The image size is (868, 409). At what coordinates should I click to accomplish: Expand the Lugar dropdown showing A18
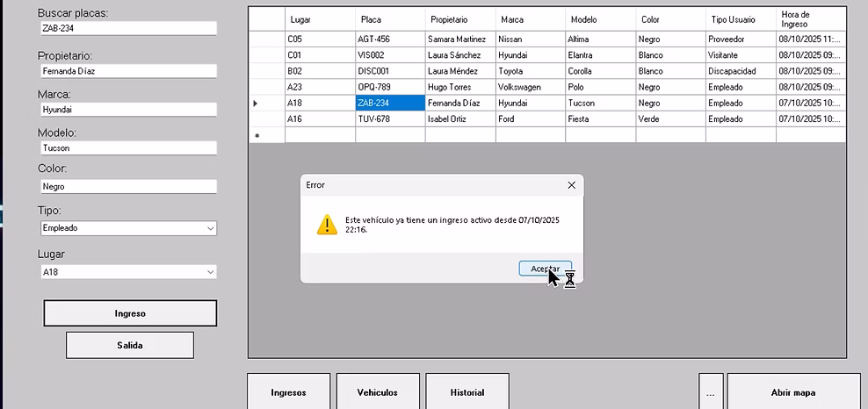[x=128, y=272]
